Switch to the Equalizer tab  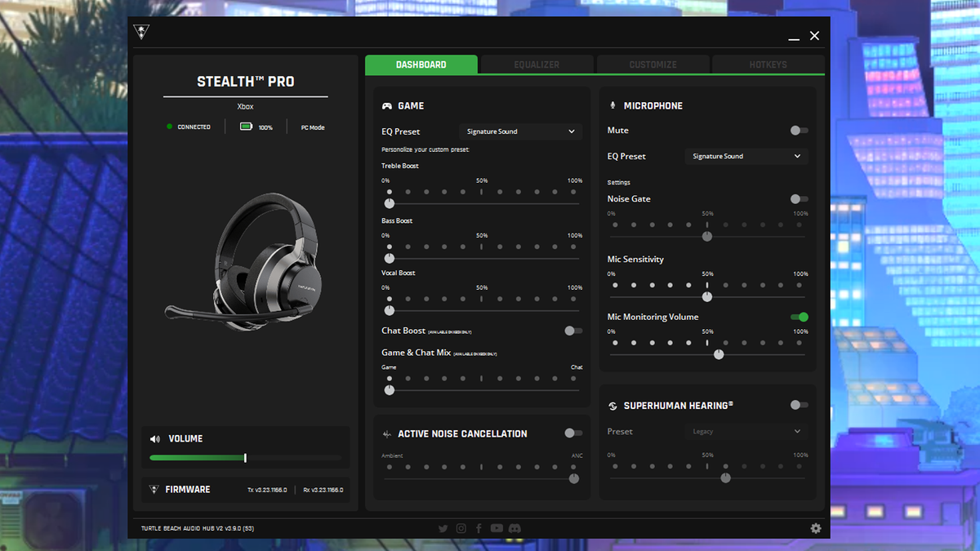pos(537,64)
